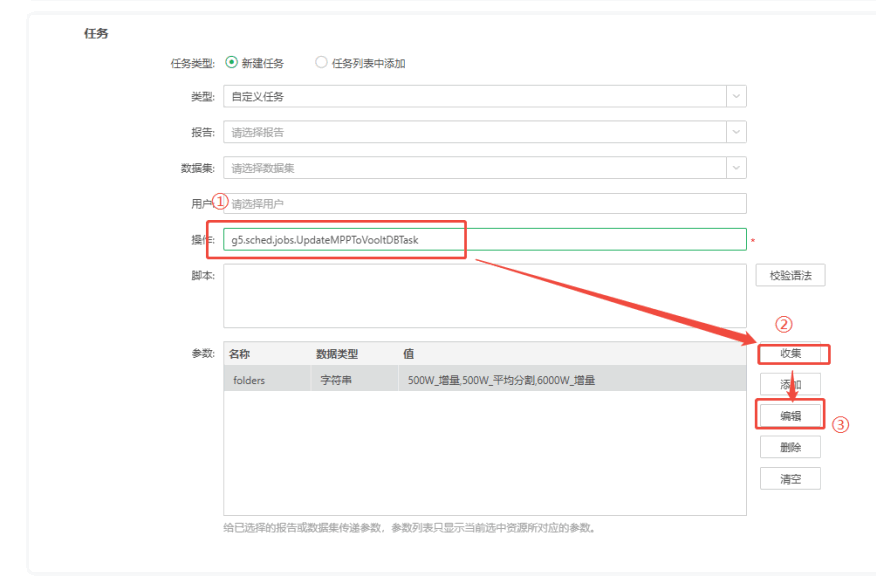Click the 名称 column header

coord(240,354)
